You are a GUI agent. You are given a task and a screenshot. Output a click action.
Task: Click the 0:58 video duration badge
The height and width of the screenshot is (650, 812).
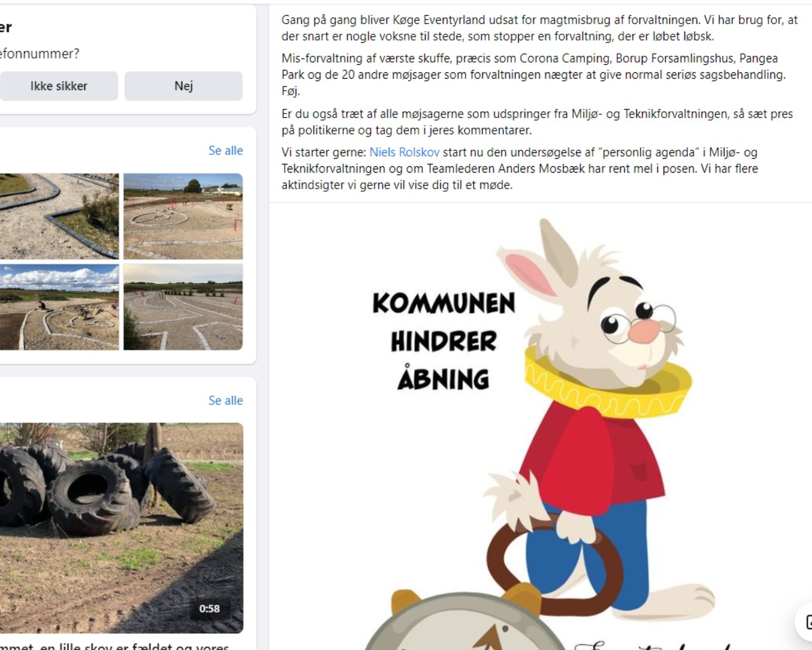tap(209, 609)
